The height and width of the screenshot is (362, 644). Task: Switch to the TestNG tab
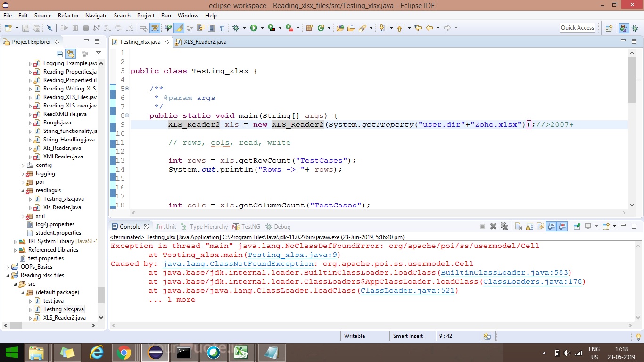(x=247, y=227)
